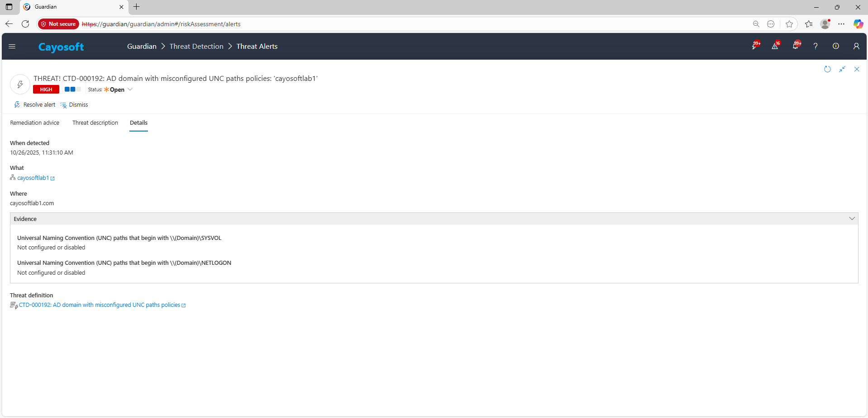Click the browser address bar

(x=407, y=24)
